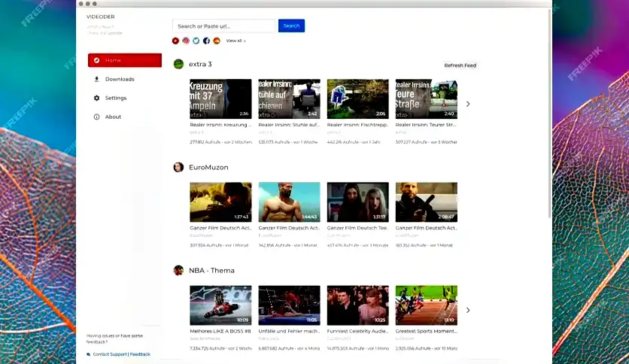This screenshot has width=629, height=364.
Task: Click the 'EuroMuzon' channel name heading
Action: (x=208, y=168)
